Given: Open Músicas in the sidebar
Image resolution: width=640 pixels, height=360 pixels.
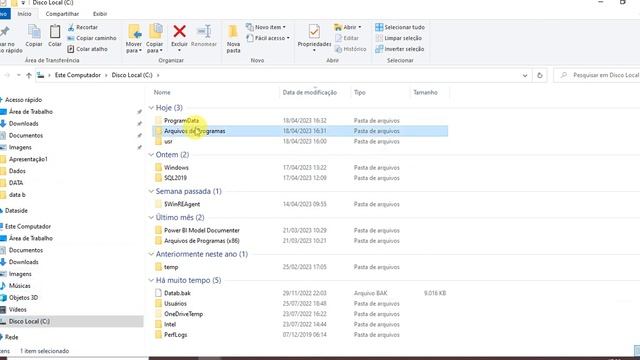Looking at the screenshot, I should coord(20,286).
